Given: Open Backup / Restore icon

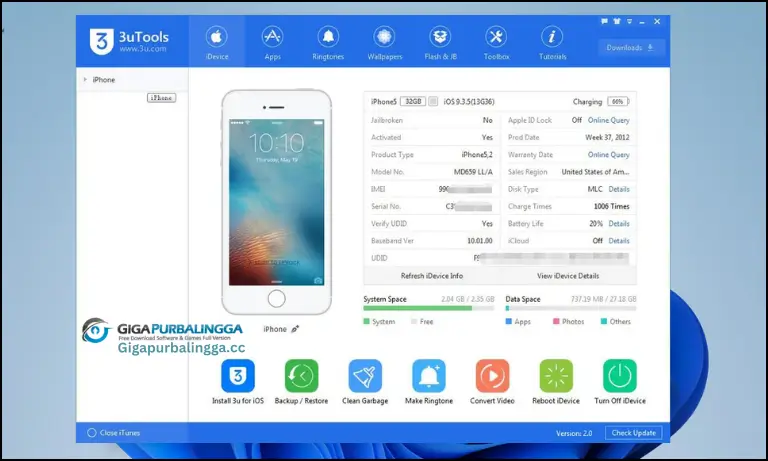Looking at the screenshot, I should click(x=302, y=376).
